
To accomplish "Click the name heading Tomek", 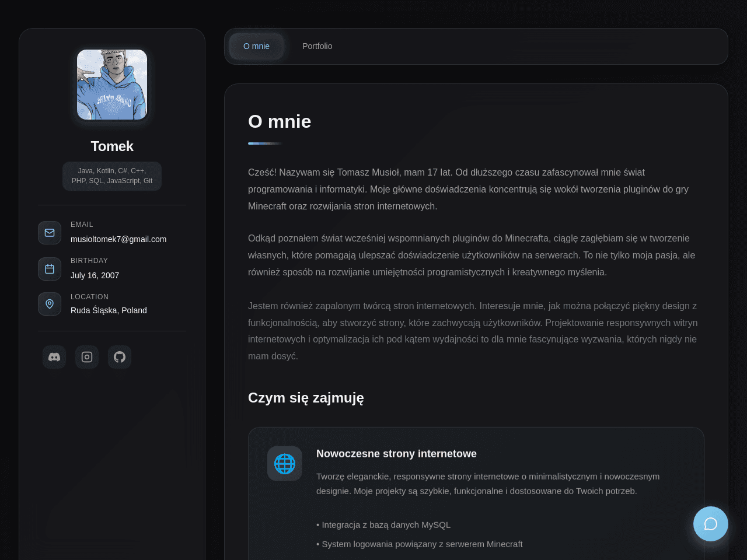I will pyautogui.click(x=112, y=146).
